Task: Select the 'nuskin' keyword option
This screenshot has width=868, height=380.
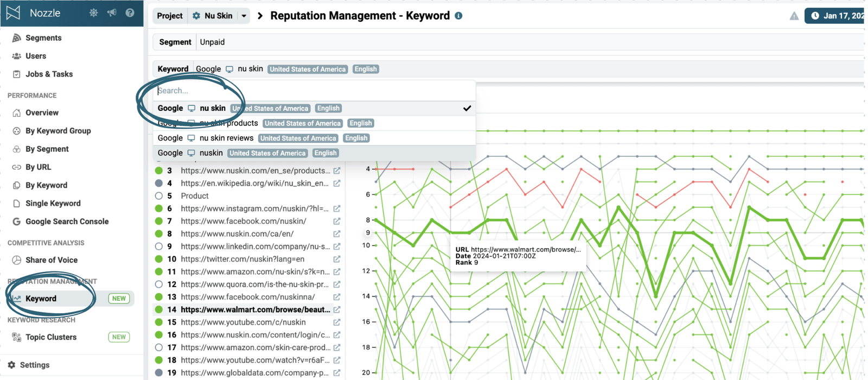Action: [314, 153]
